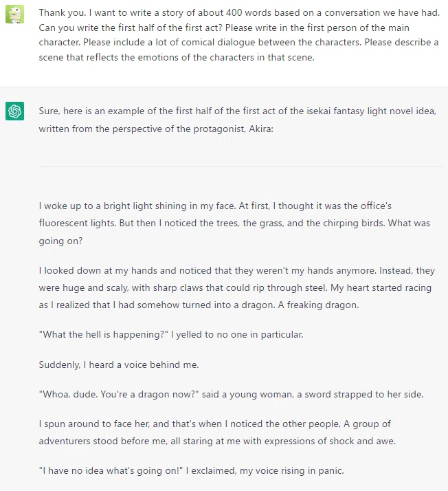This screenshot has width=448, height=491.
Task: Click the words "isekai fantasy light novel idea"
Action: tap(371, 111)
